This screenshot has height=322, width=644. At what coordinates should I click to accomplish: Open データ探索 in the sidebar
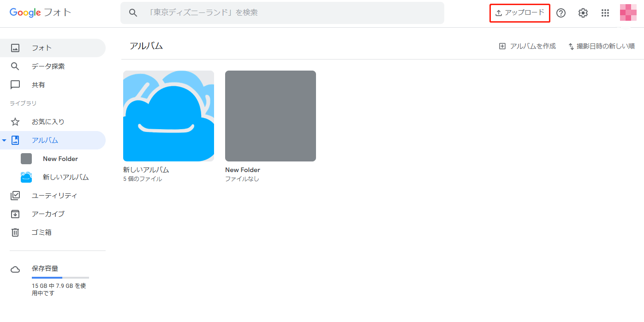(x=53, y=66)
